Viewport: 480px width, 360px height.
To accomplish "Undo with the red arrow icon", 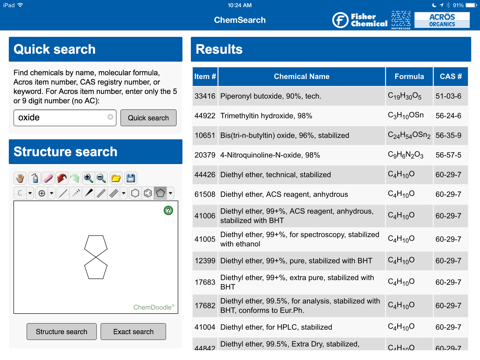I will coord(62,178).
